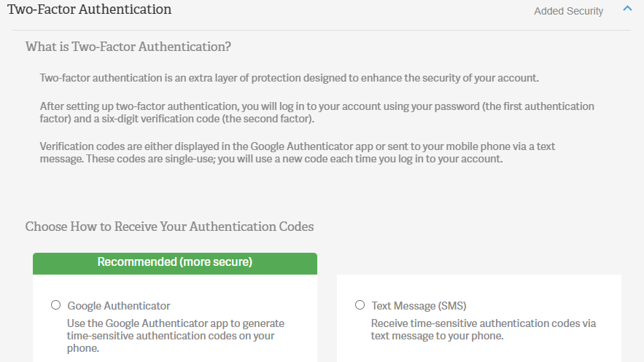Click the white Google Authenticator option card
The width and height of the screenshot is (644, 362).
175,318
